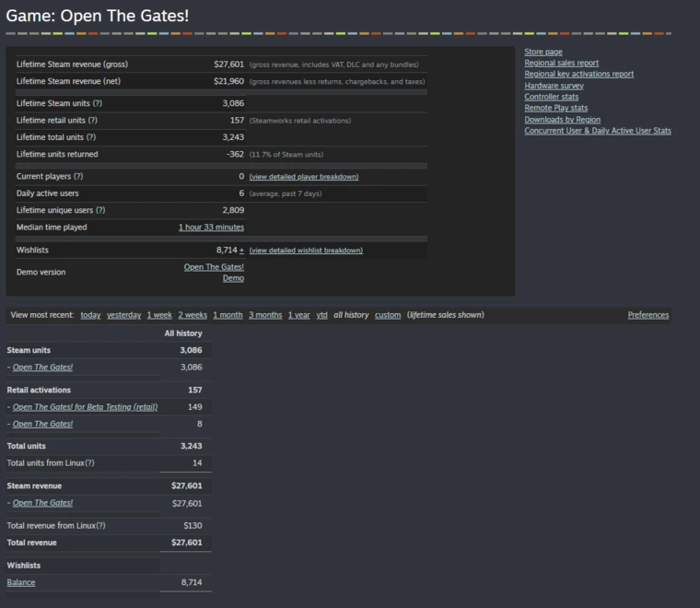Select the 1 year time range
The width and height of the screenshot is (700, 608).
(x=298, y=315)
